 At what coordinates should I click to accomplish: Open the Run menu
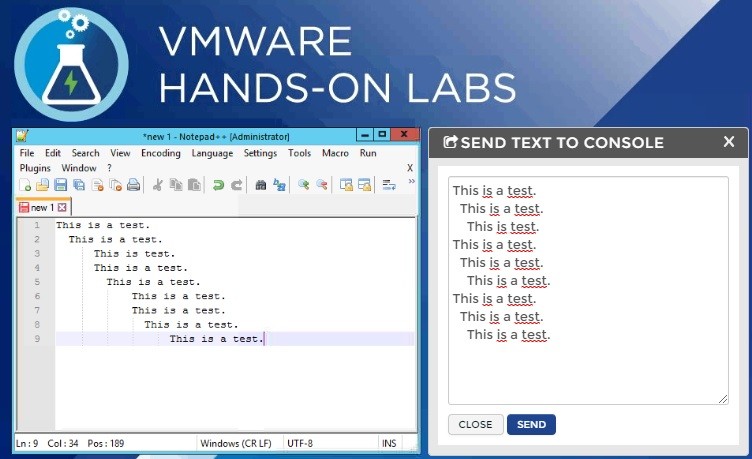pyautogui.click(x=368, y=153)
